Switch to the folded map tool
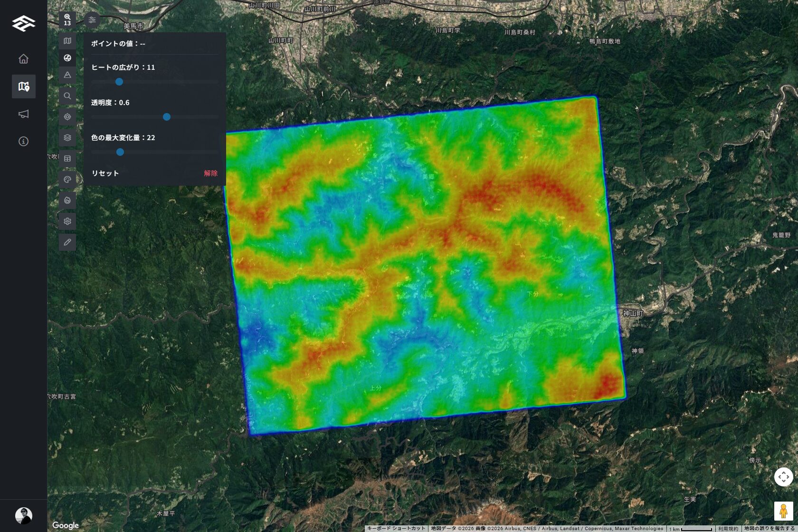 [67, 41]
